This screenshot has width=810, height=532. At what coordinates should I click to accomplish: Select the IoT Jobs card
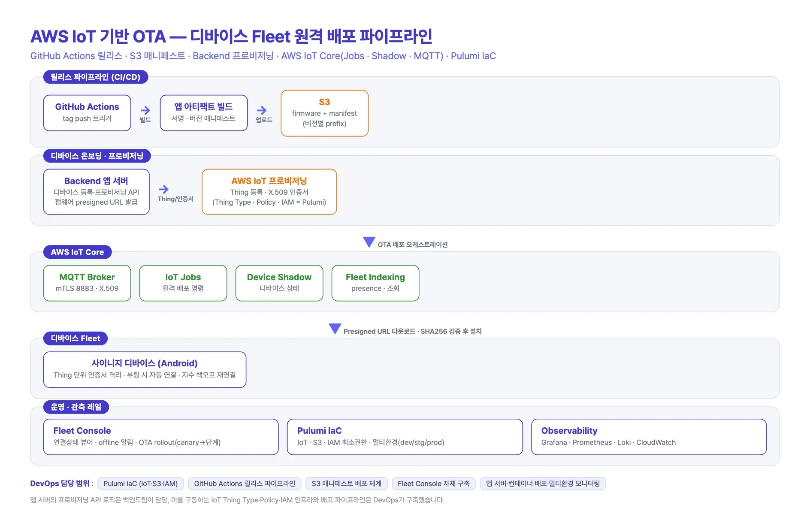[x=183, y=283]
